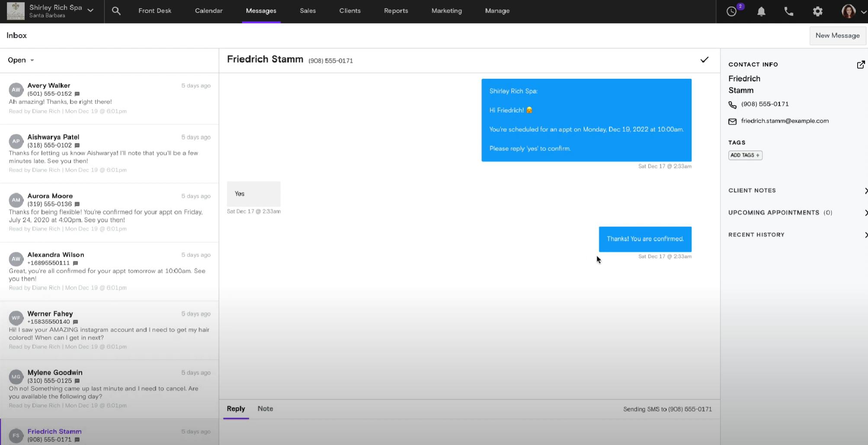Viewport: 868px width, 445px height.
Task: Click SMS icon next to Aishwarya Patel's number
Action: click(77, 145)
